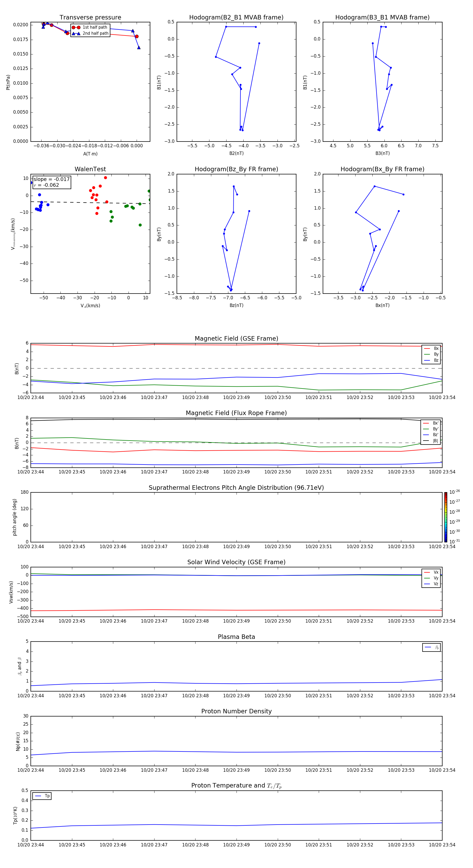Select the "Tp" legend entry
This screenshot has height=868, width=473.
(x=42, y=796)
